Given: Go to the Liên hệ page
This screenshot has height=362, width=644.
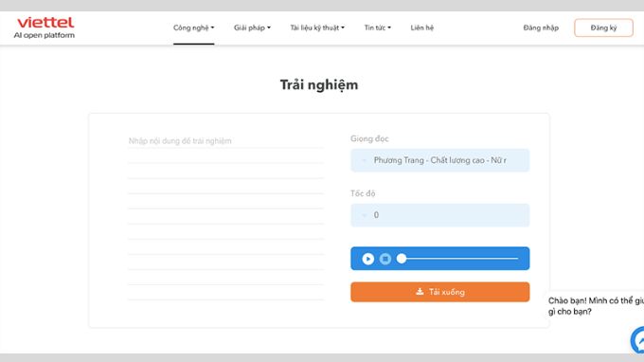Looking at the screenshot, I should 421,27.
